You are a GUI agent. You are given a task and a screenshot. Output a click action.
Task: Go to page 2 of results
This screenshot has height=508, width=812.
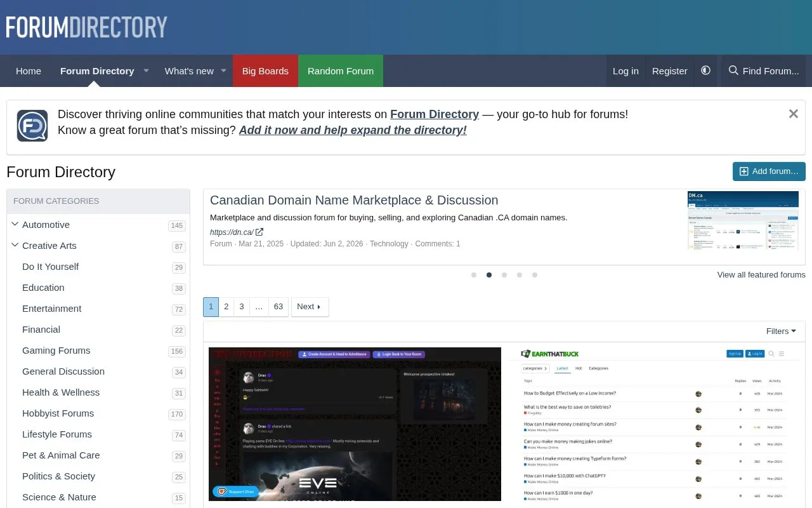[x=226, y=307]
